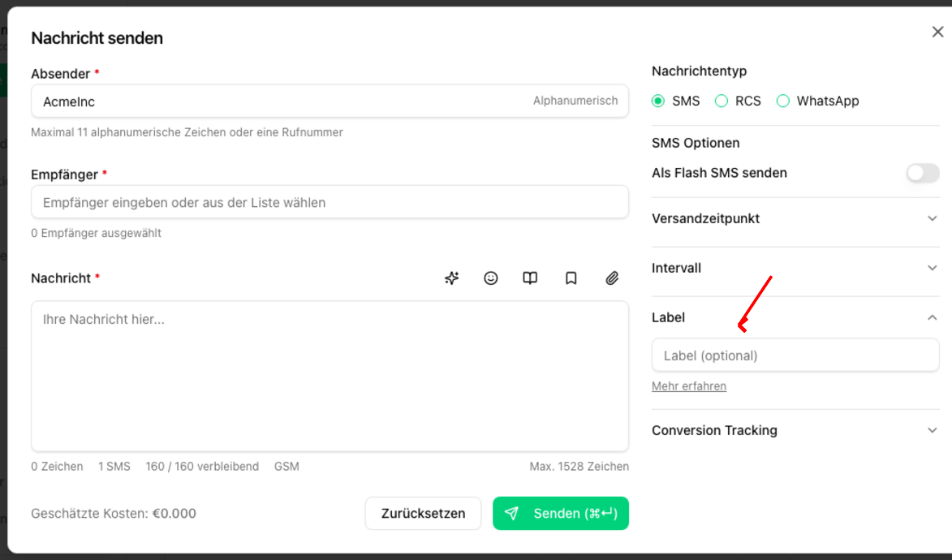The height and width of the screenshot is (560, 952).
Task: Open the Mehr erfahren link
Action: point(689,387)
